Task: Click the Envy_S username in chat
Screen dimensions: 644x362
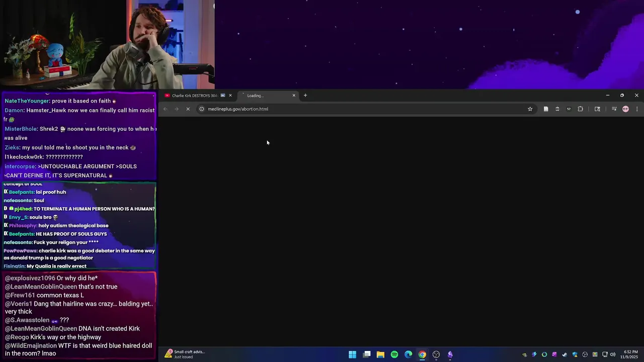Action: pyautogui.click(x=18, y=217)
